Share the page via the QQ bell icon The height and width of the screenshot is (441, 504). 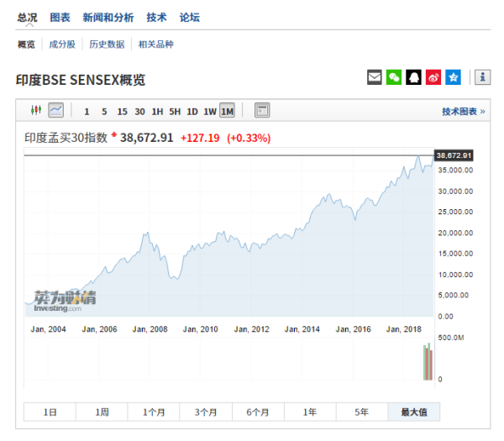tap(413, 77)
